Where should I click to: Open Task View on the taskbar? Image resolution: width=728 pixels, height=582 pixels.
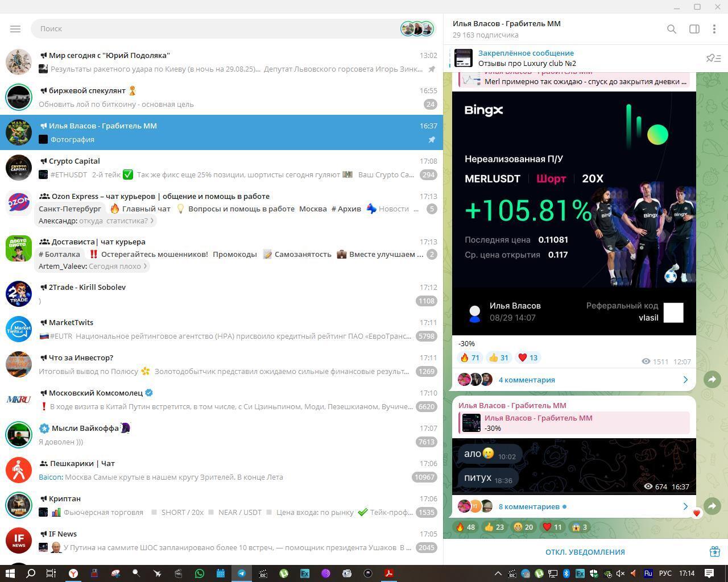51,573
